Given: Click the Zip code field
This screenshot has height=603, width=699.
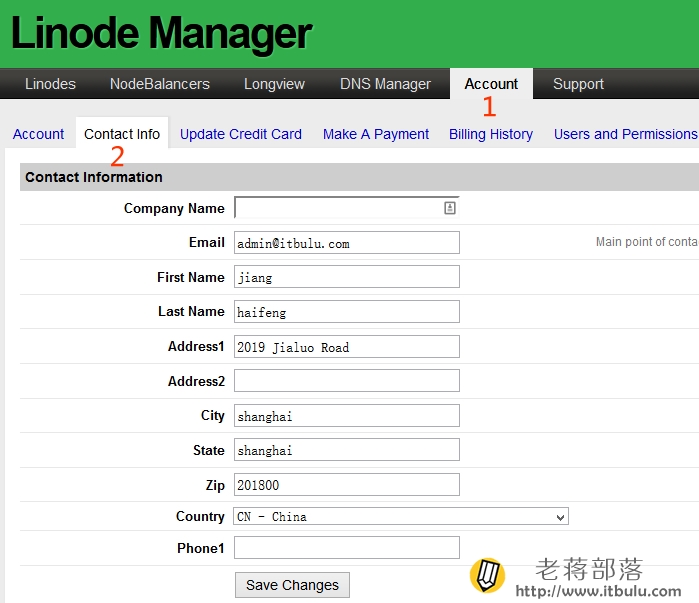Looking at the screenshot, I should pyautogui.click(x=347, y=484).
